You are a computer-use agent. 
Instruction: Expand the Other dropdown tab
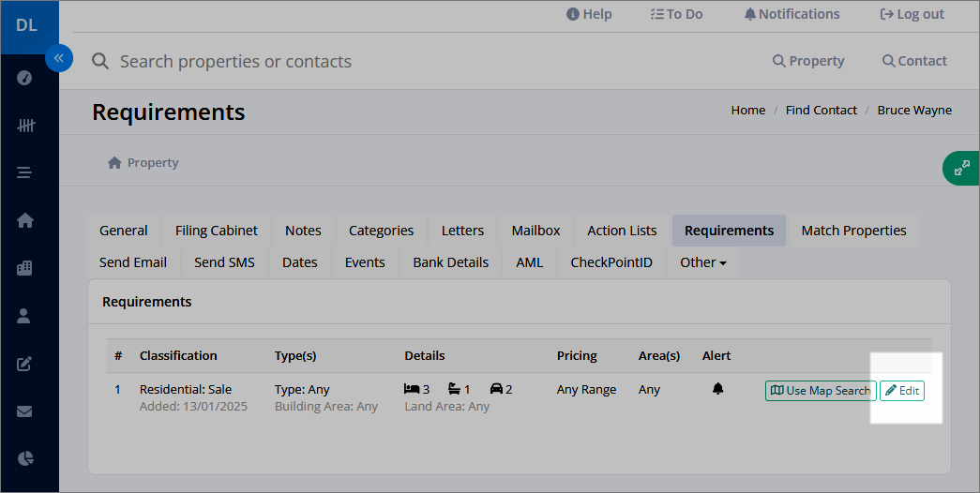[703, 262]
